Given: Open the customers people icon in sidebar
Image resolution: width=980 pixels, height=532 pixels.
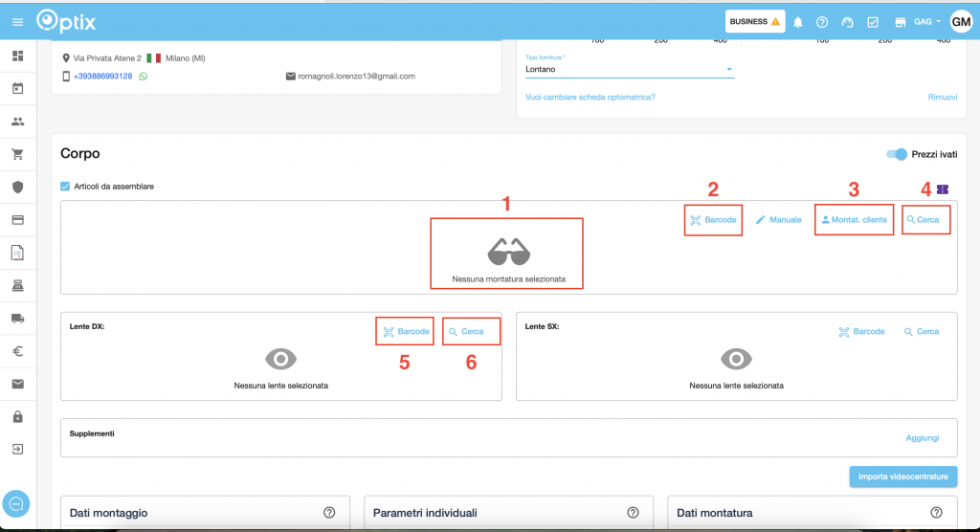Looking at the screenshot, I should (17, 122).
